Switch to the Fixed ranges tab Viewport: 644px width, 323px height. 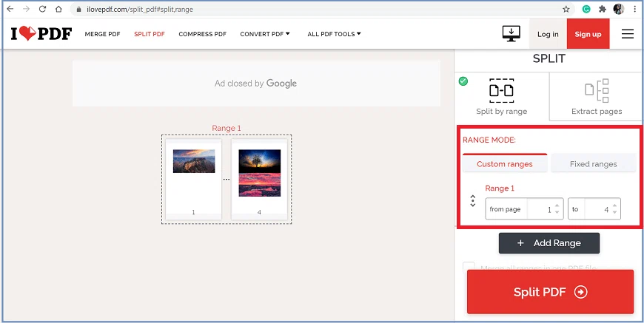[594, 163]
